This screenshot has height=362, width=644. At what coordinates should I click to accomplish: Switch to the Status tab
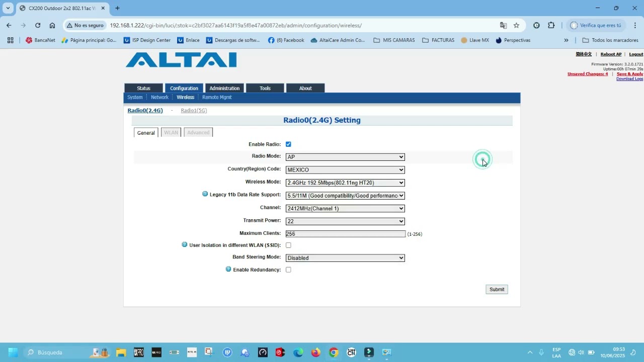[x=143, y=88]
